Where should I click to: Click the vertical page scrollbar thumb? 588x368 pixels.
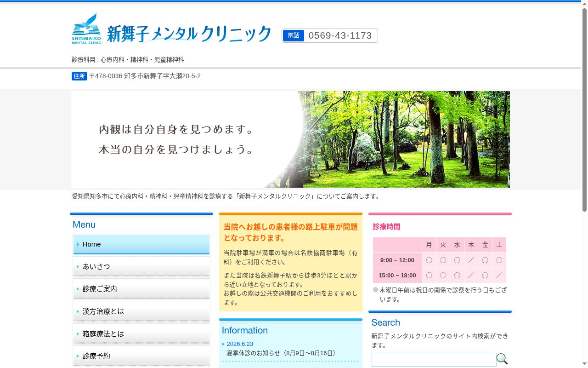click(584, 110)
